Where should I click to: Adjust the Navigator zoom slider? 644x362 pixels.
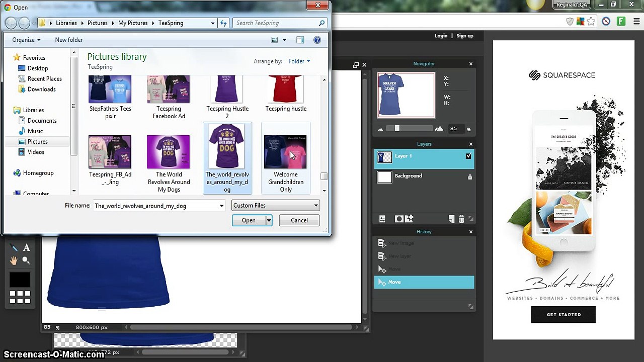tap(397, 129)
